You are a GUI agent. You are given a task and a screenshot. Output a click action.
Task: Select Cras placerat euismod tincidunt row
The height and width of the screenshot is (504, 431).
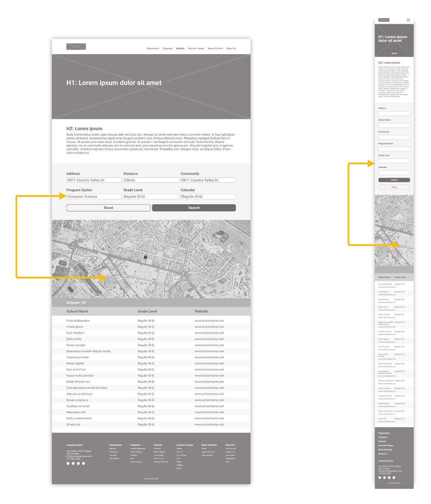[151, 388]
